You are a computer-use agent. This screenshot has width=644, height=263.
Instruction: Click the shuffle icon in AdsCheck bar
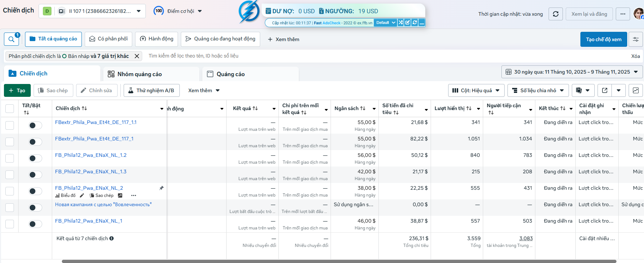click(401, 23)
